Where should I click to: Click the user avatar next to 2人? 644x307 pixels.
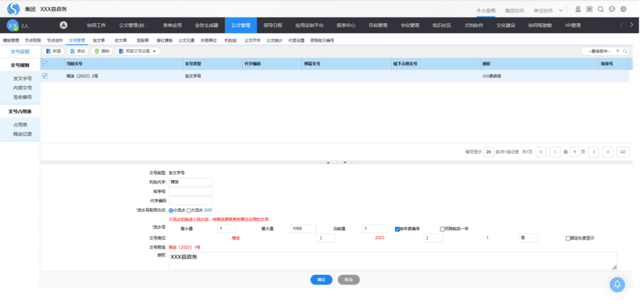(x=13, y=25)
